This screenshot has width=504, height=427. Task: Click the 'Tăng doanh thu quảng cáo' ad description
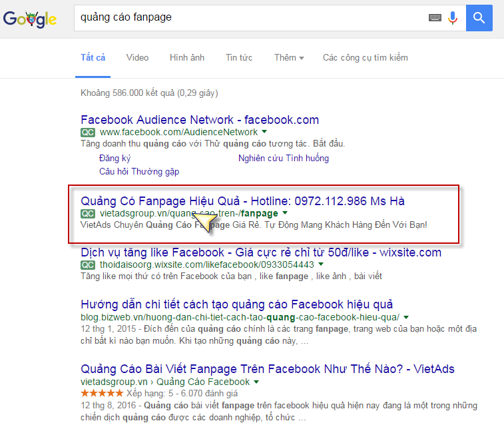pyautogui.click(x=213, y=143)
